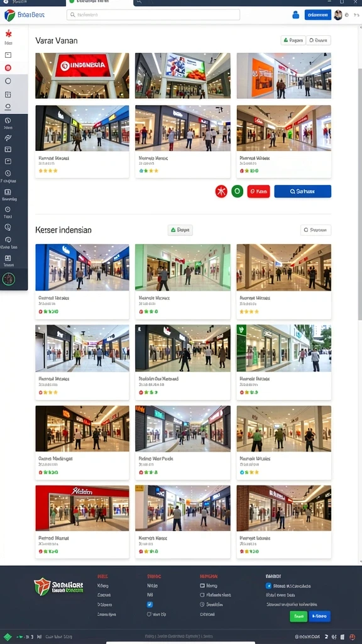
Task: Open the vegetable billboard mall thumbnail
Action: (x=183, y=75)
